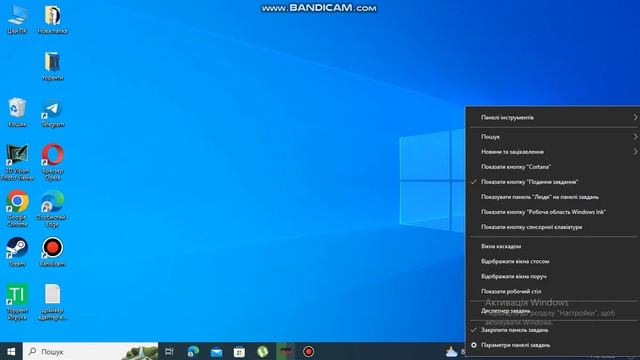Open "Диспетчер завдань" from the menu

click(553, 311)
